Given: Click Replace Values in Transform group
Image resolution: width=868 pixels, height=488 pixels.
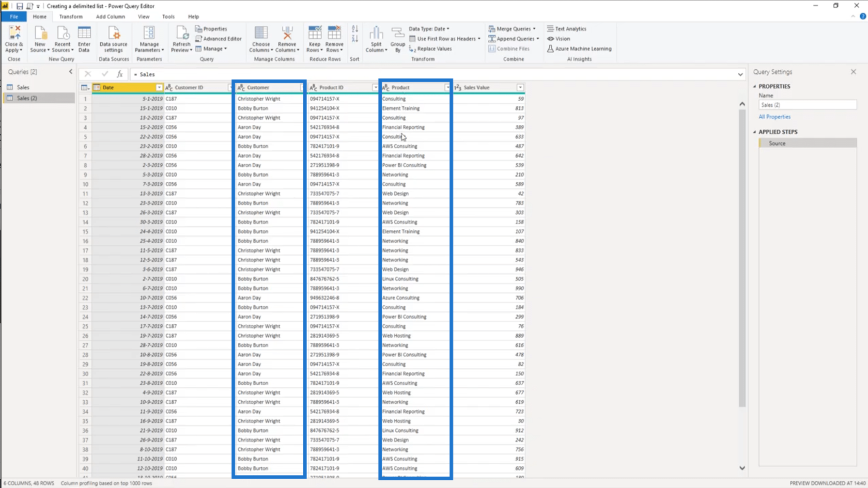Looking at the screenshot, I should point(430,49).
